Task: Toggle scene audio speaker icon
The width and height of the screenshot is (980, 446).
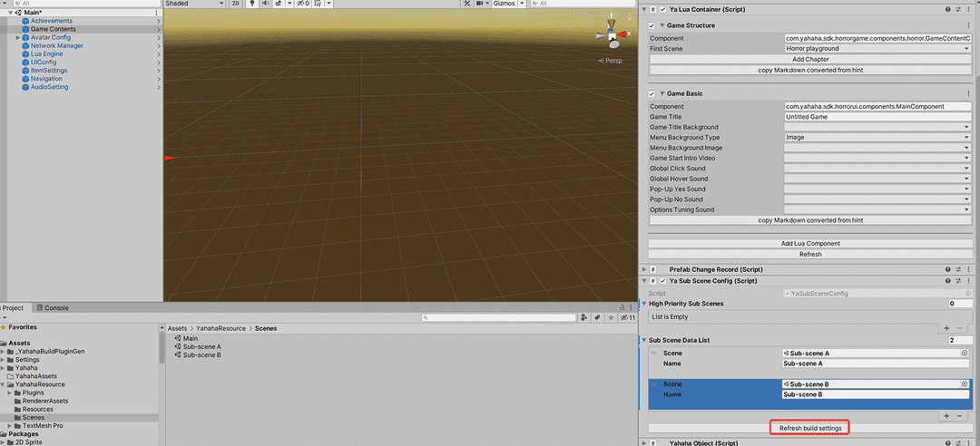Action: [x=264, y=4]
